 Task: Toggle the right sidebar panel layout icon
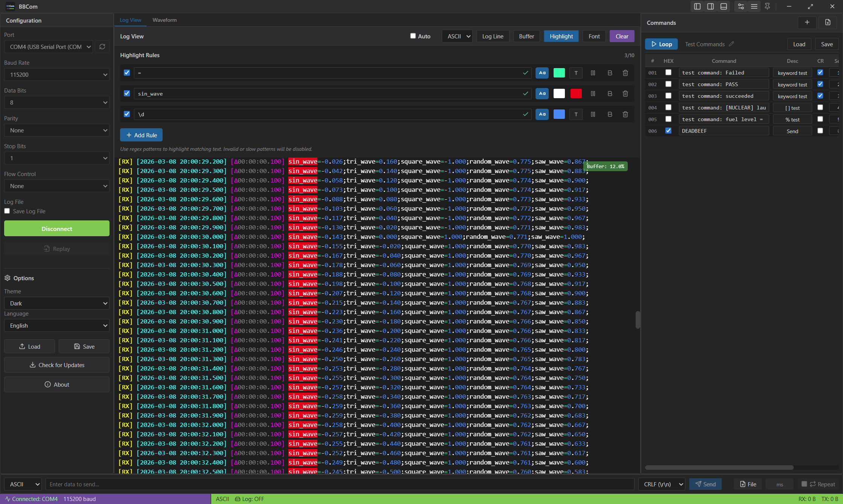(x=711, y=6)
